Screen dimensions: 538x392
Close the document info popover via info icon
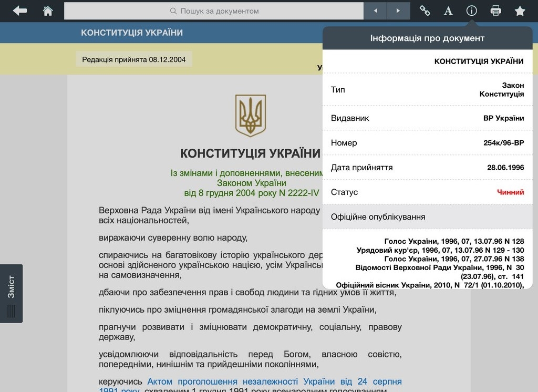471,11
